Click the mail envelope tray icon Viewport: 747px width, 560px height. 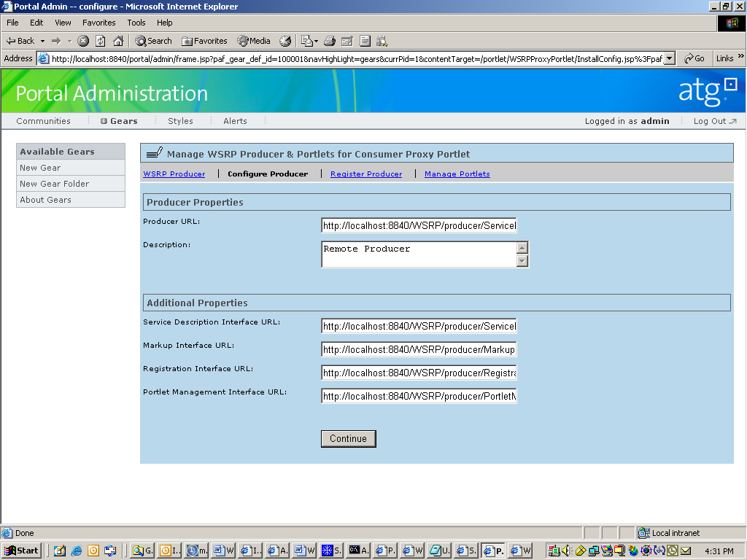click(686, 551)
